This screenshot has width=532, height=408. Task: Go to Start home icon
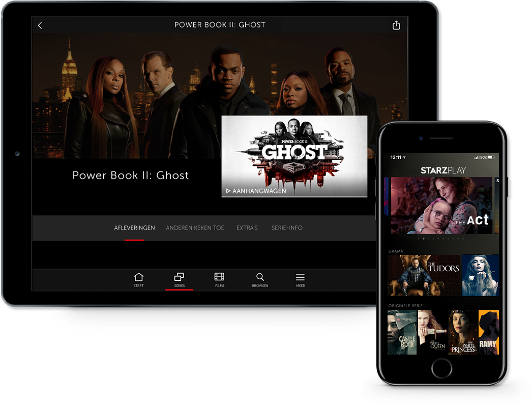coord(138,280)
